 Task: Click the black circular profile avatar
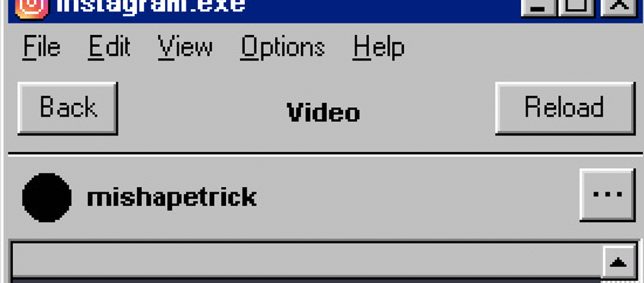click(x=47, y=197)
